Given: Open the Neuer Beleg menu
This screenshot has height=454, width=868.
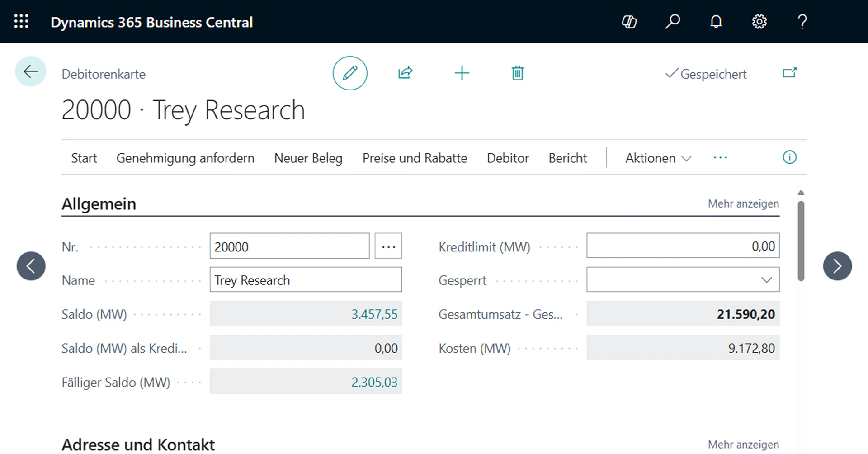Looking at the screenshot, I should pos(308,158).
